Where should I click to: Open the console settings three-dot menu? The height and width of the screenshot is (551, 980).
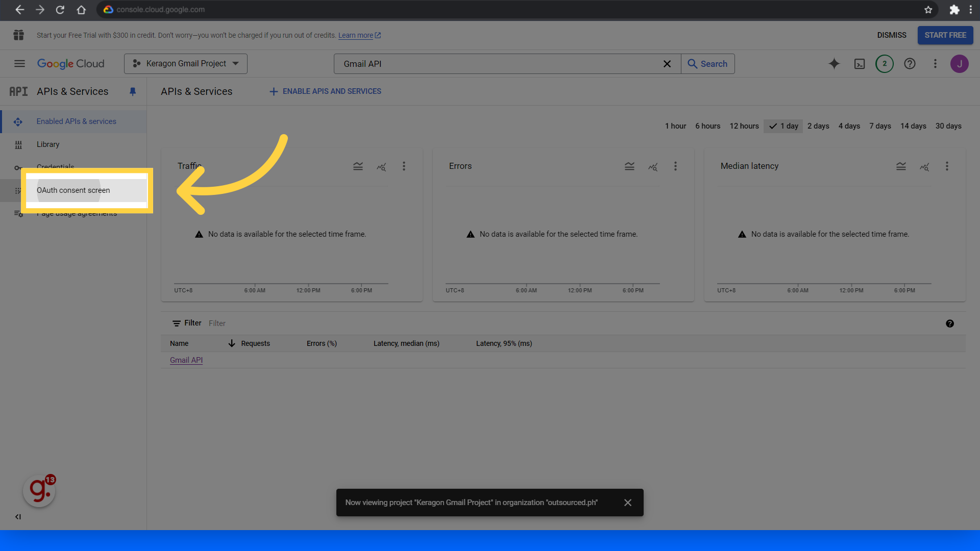tap(935, 64)
